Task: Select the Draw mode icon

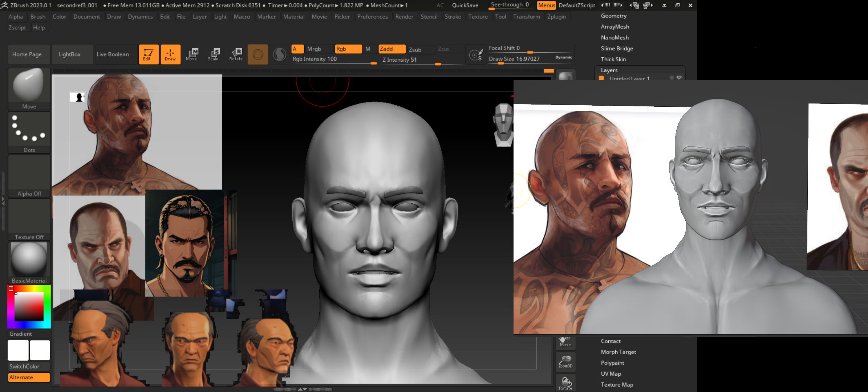Action: click(170, 54)
